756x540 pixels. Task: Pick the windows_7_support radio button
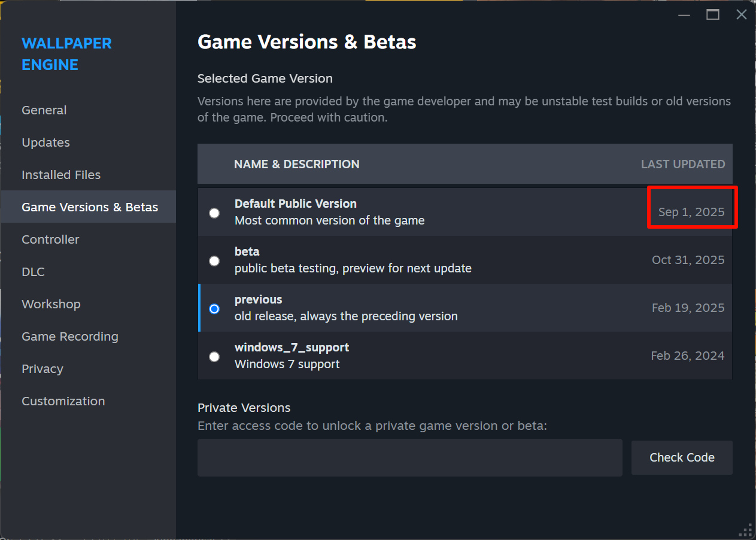point(214,356)
